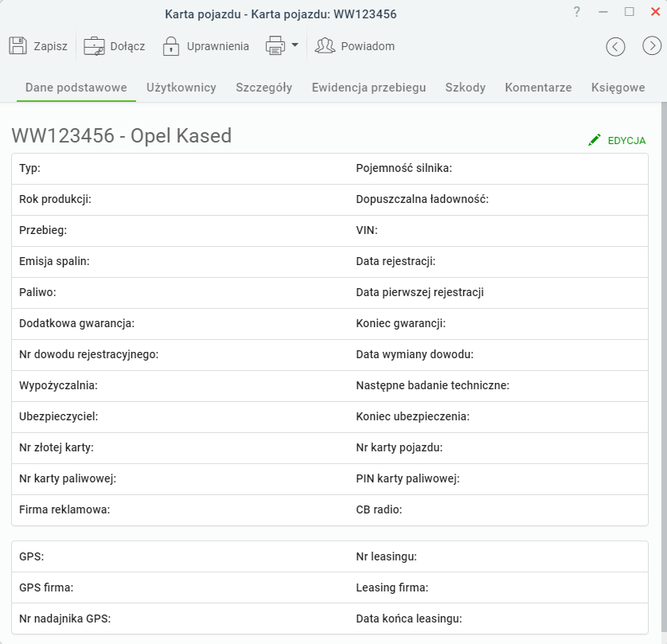The width and height of the screenshot is (667, 644).
Task: Click the Data rejestracji: label
Action: 396,261
